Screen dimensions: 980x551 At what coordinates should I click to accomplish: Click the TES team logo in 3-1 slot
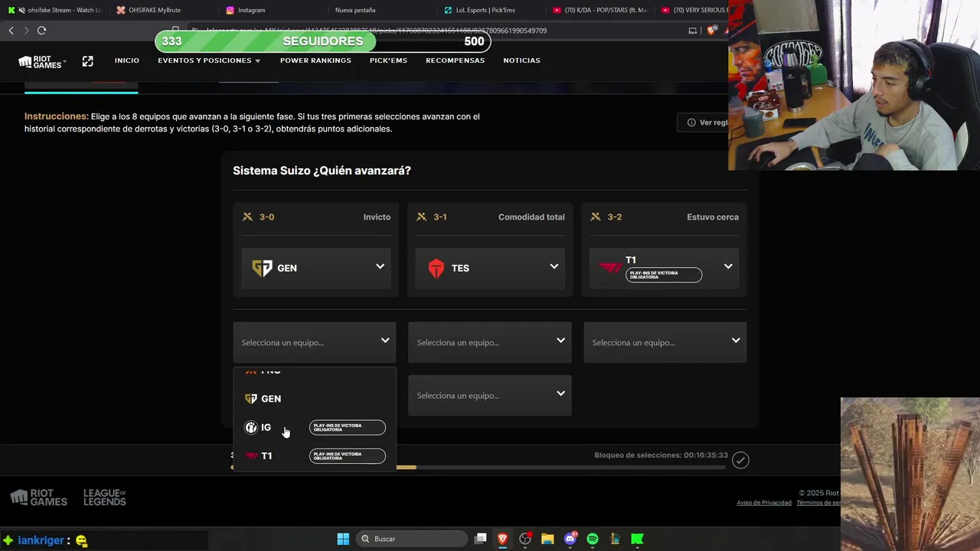[x=436, y=268]
